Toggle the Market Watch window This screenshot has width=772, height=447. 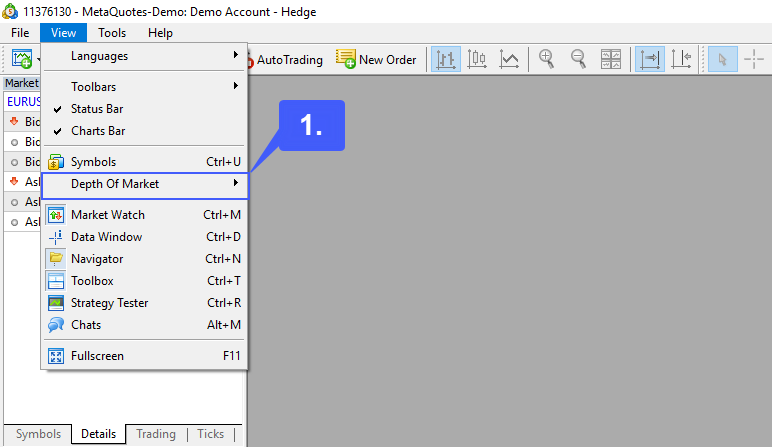(x=145, y=215)
